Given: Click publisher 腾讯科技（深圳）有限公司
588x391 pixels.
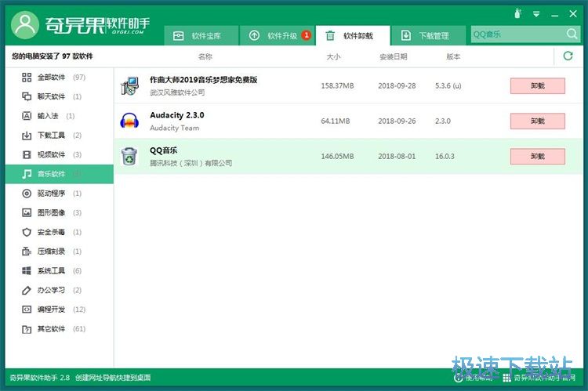Looking at the screenshot, I should (191, 163).
